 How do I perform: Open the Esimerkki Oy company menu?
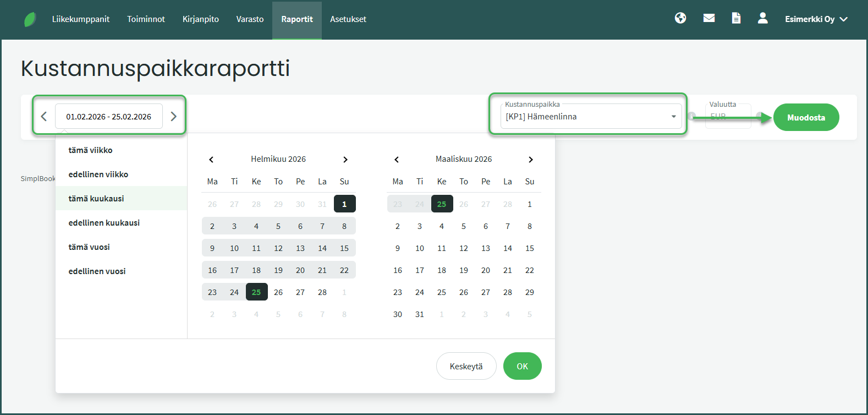point(816,19)
